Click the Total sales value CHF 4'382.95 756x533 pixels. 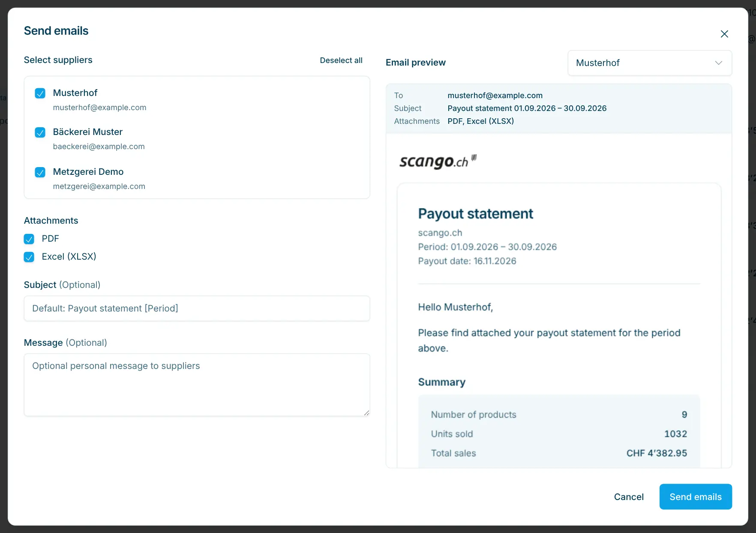pos(657,453)
